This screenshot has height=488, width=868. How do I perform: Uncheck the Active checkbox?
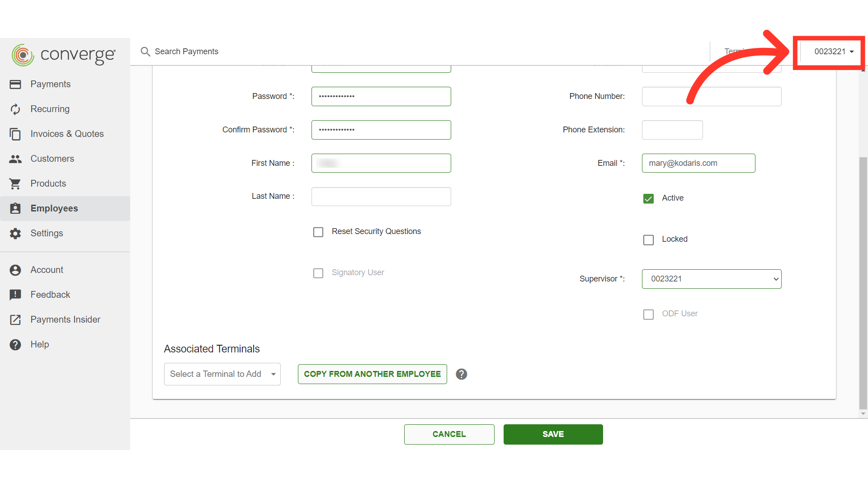point(648,198)
